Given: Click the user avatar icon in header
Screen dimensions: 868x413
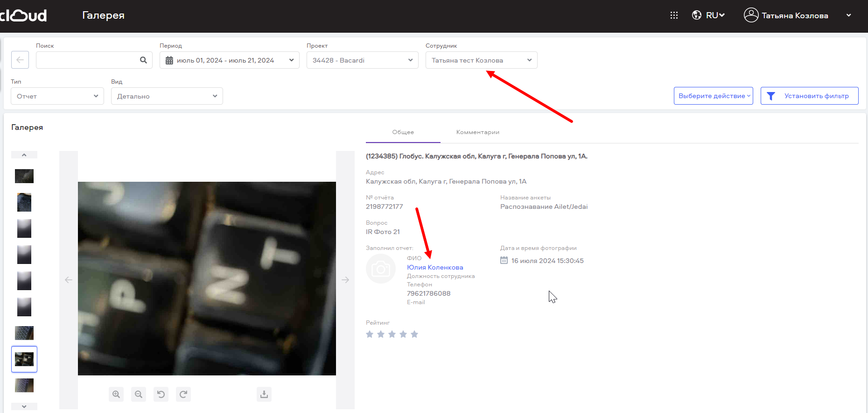Looking at the screenshot, I should coord(751,15).
